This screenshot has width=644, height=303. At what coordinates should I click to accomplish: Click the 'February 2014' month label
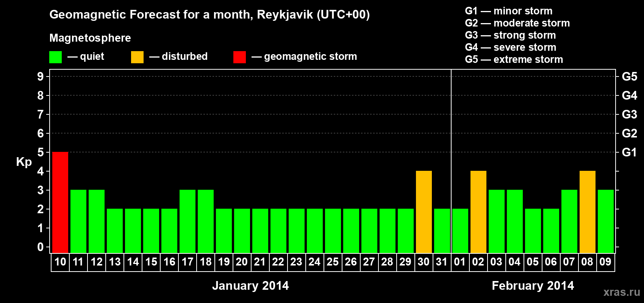533,285
